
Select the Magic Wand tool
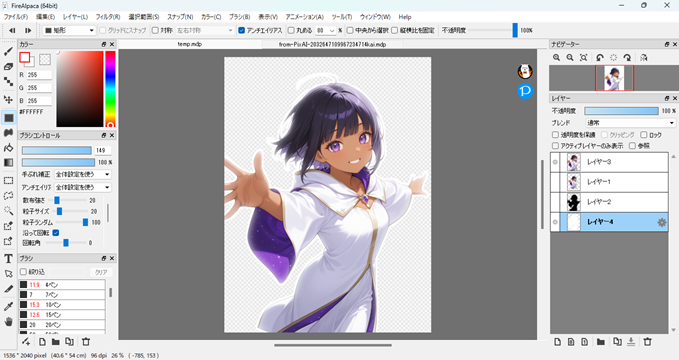[x=8, y=211]
